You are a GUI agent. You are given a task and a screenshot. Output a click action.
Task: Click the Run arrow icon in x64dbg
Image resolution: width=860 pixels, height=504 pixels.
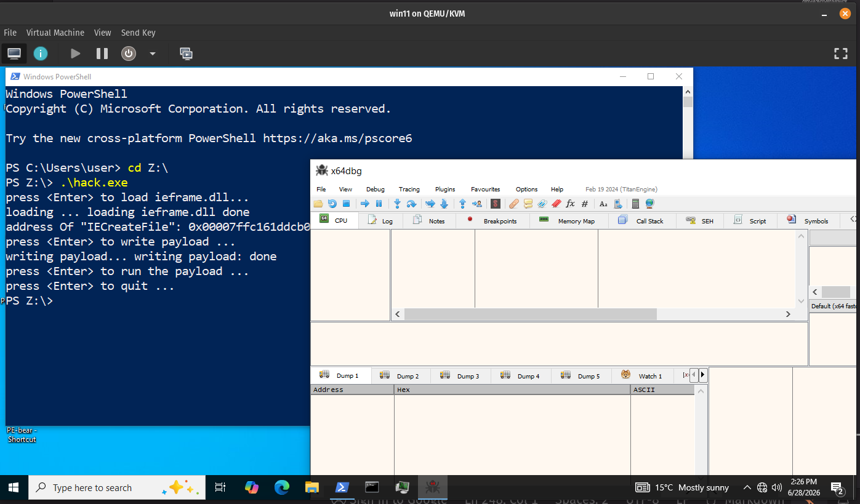[x=365, y=204]
